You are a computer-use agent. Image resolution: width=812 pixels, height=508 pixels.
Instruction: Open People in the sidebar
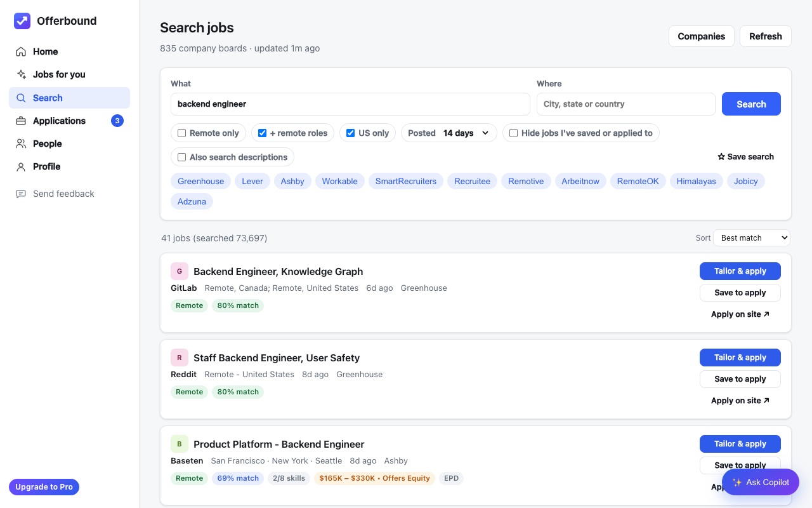tap(69, 144)
